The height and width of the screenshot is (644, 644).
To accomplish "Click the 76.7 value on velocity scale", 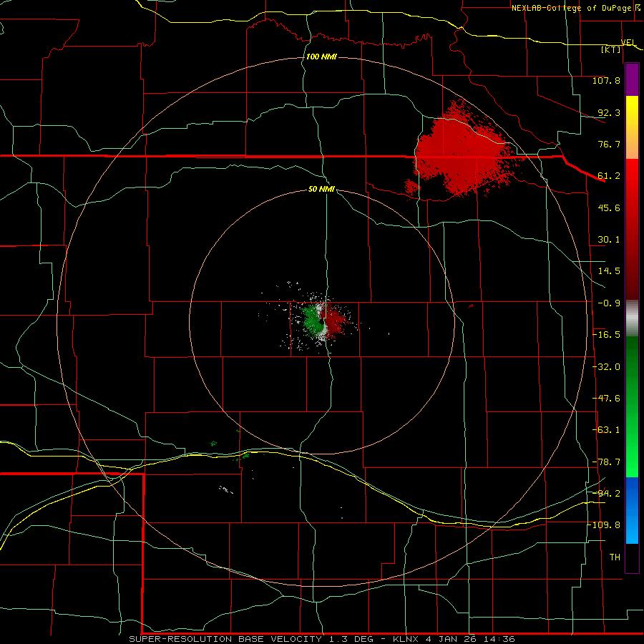I will click(609, 144).
